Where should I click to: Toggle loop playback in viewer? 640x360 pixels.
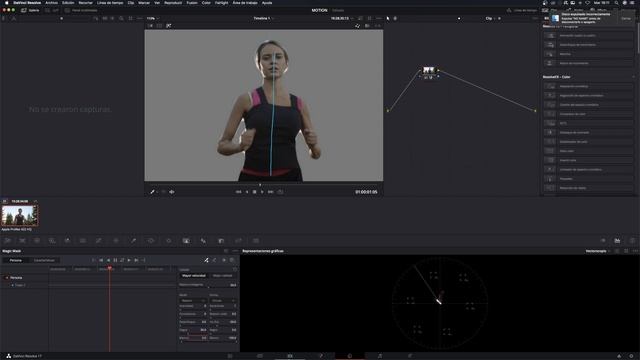pyautogui.click(x=280, y=192)
